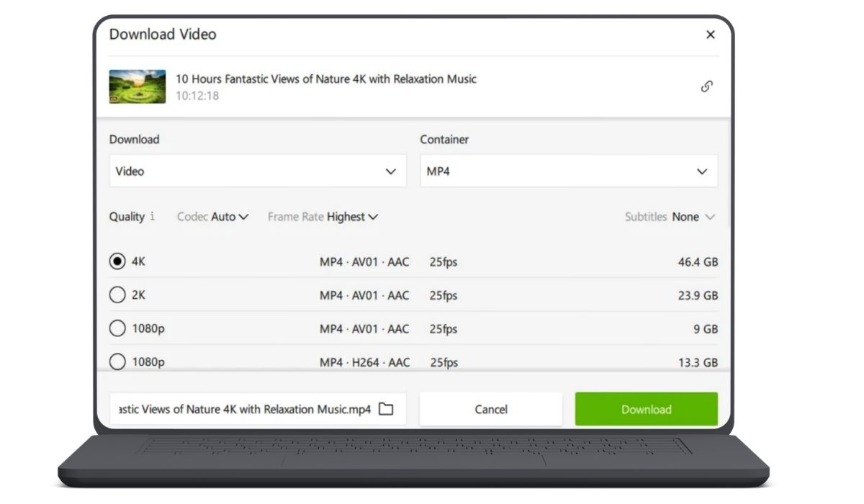Screen dimensions: 864x504
Task: Select the 1080p AV01 option
Action: pos(117,328)
